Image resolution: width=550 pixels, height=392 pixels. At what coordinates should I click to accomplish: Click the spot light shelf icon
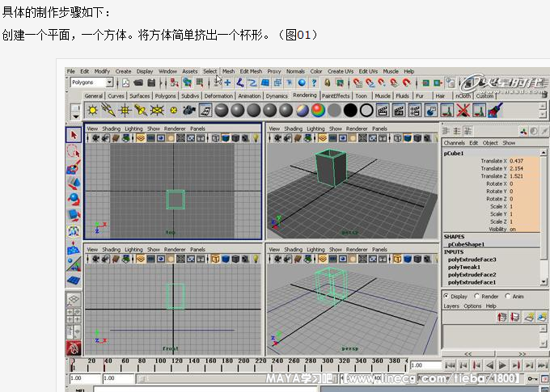[141, 111]
